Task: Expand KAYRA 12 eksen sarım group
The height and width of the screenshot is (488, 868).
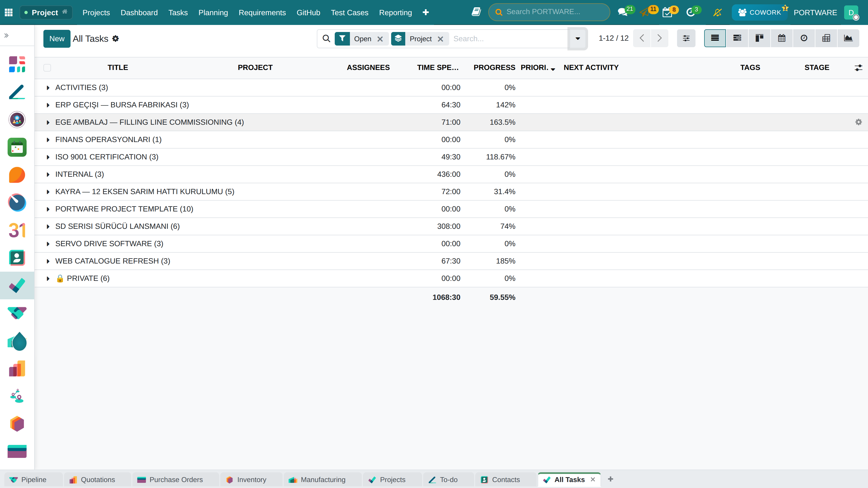Action: [48, 192]
